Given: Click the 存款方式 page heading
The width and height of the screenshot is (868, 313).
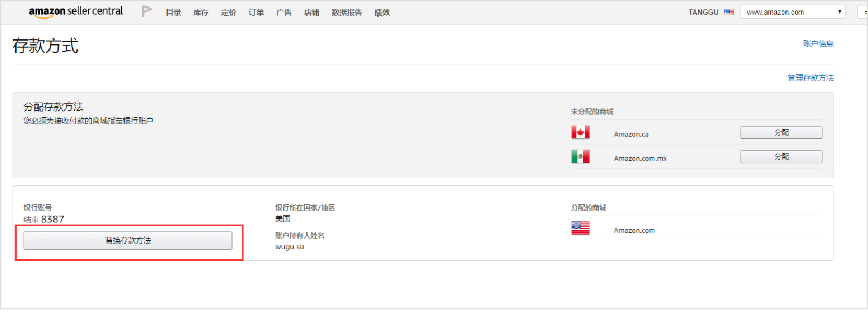Looking at the screenshot, I should coord(45,46).
